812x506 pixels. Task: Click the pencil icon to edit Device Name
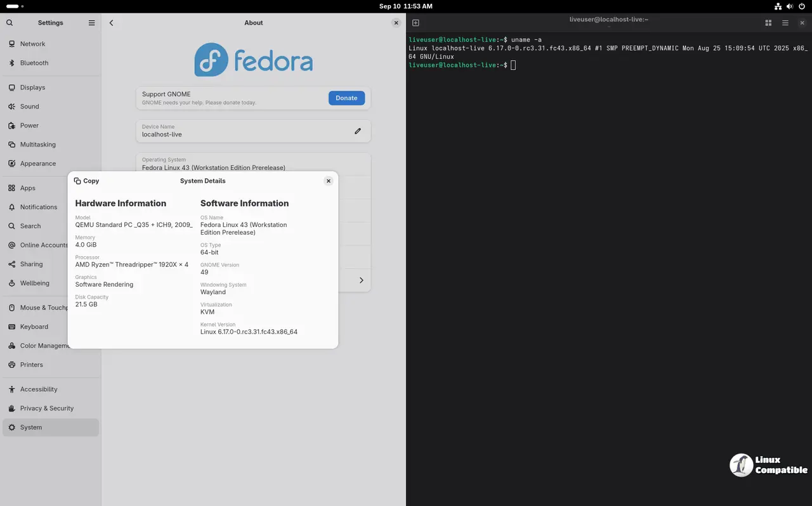point(358,131)
